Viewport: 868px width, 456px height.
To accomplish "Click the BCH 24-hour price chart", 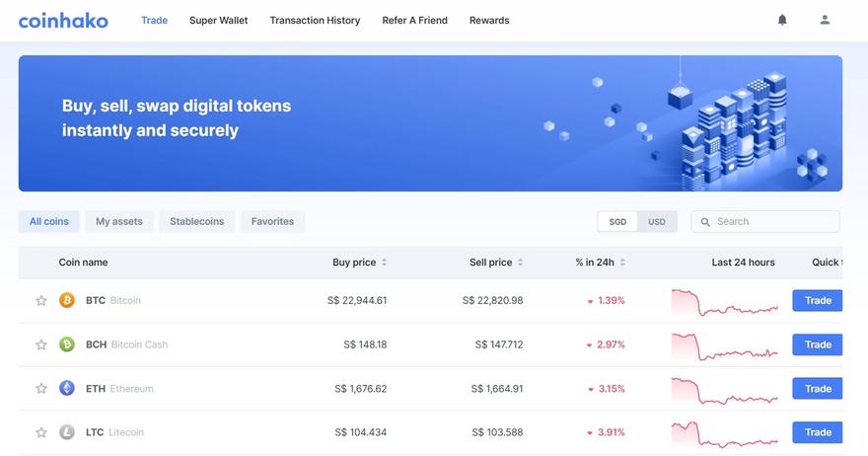I will [725, 346].
